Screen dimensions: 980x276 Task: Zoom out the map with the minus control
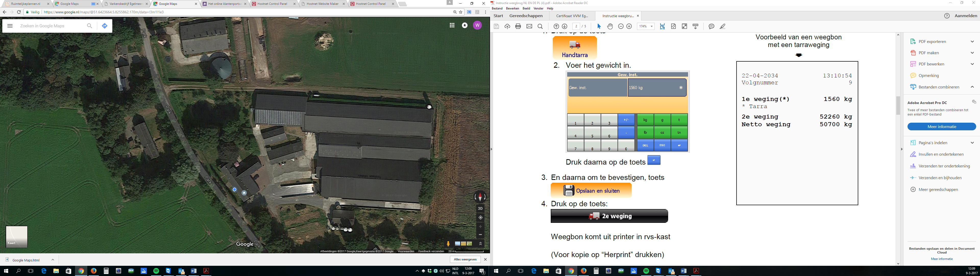click(x=481, y=235)
